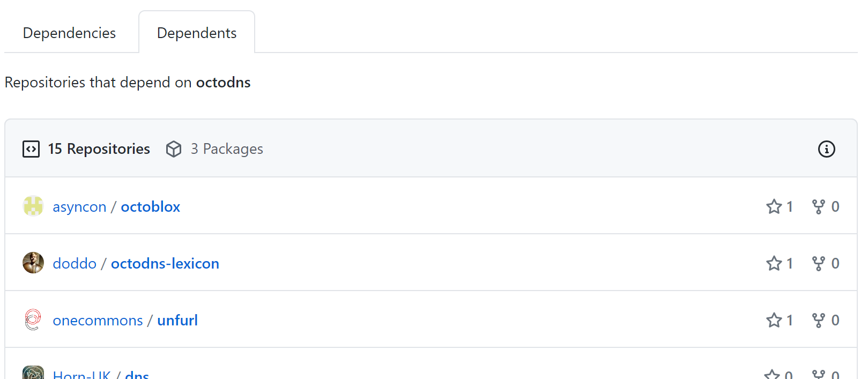
Task: Click the fork icon for doddo/octodns-lexicon
Action: [818, 263]
